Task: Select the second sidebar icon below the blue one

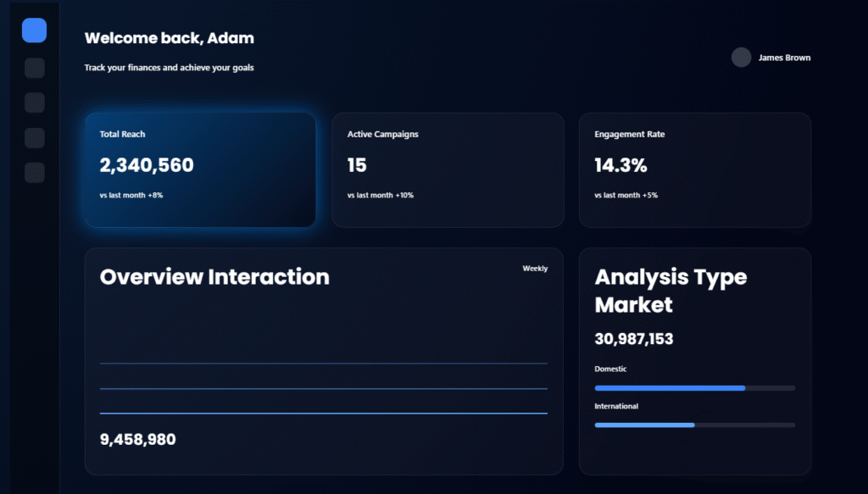Action: click(x=34, y=68)
